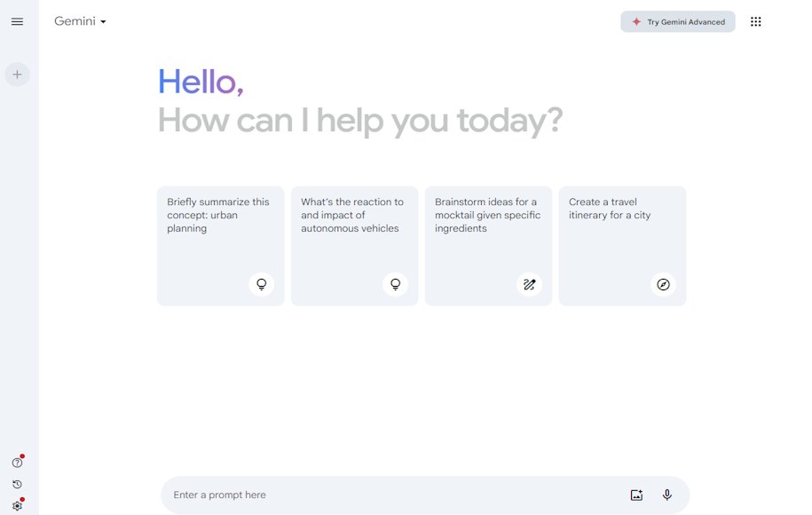Open the hamburger menu to expand sidebar
Image resolution: width=812 pixels, height=515 pixels.
17,21
